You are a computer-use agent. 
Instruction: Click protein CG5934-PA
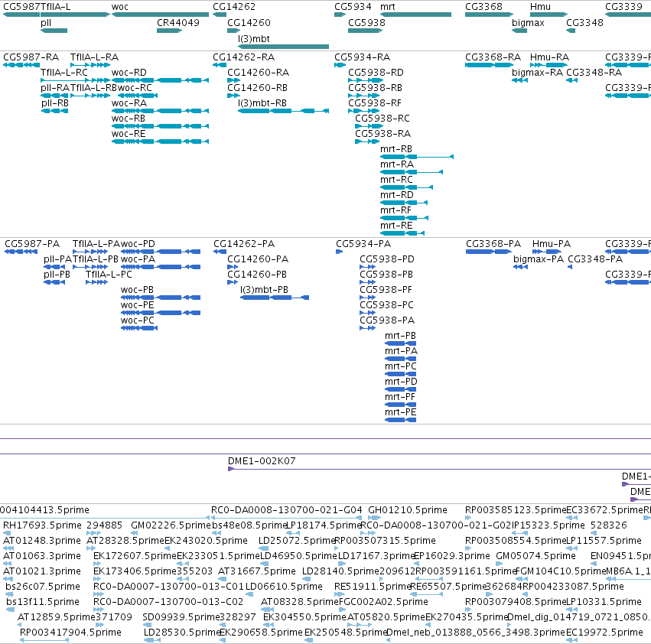(339, 252)
